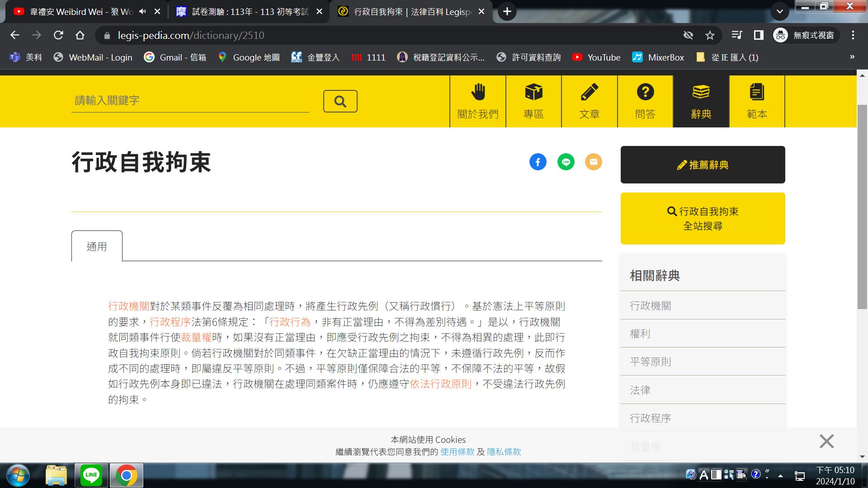Open 文章 pencil icon section
This screenshot has width=868, height=488.
589,102
